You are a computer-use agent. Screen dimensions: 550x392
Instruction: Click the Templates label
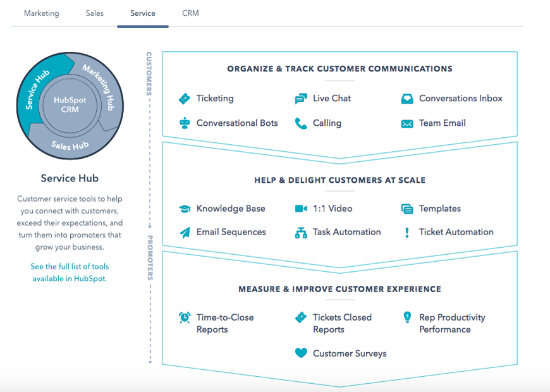(440, 209)
